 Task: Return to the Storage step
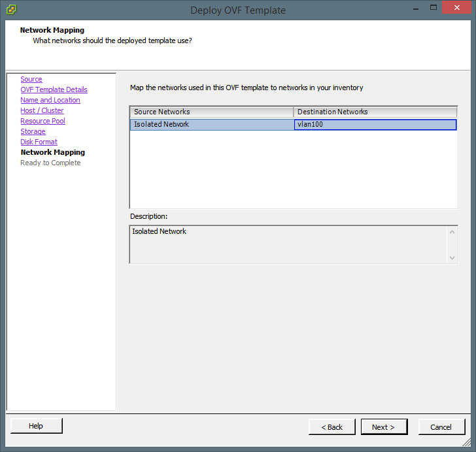point(33,131)
